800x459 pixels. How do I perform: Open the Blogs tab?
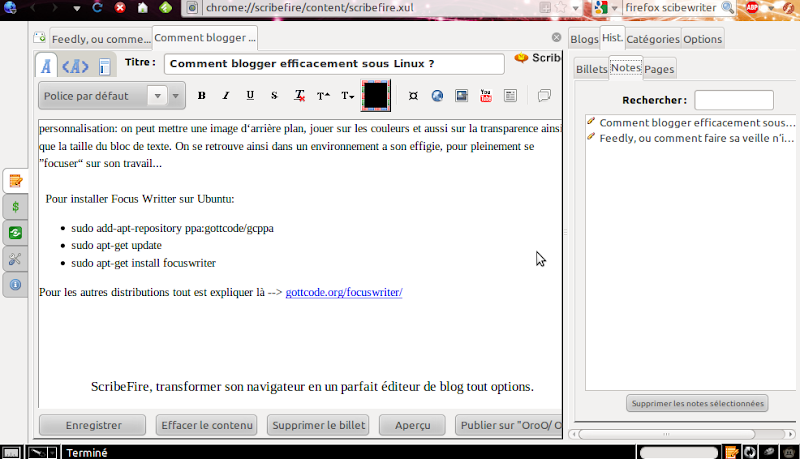(x=584, y=39)
